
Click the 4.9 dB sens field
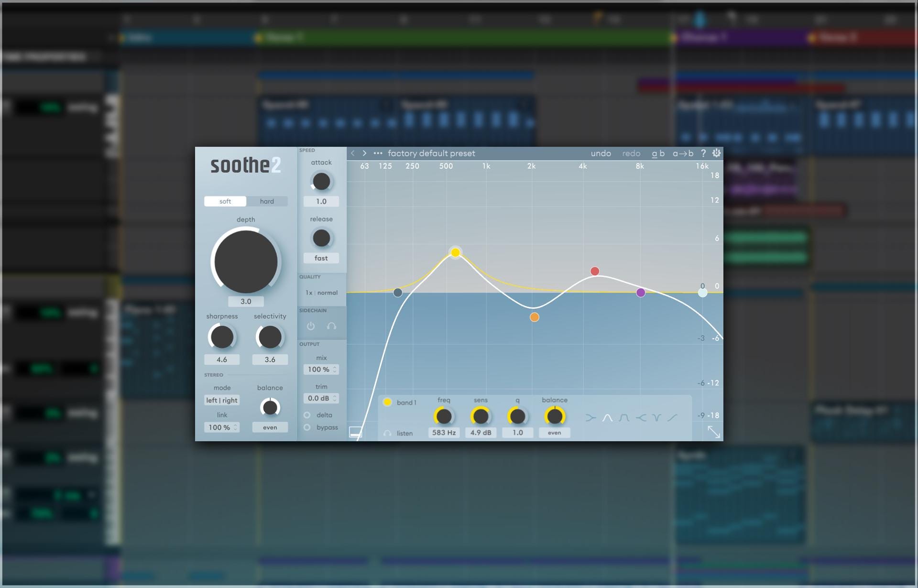pos(481,433)
